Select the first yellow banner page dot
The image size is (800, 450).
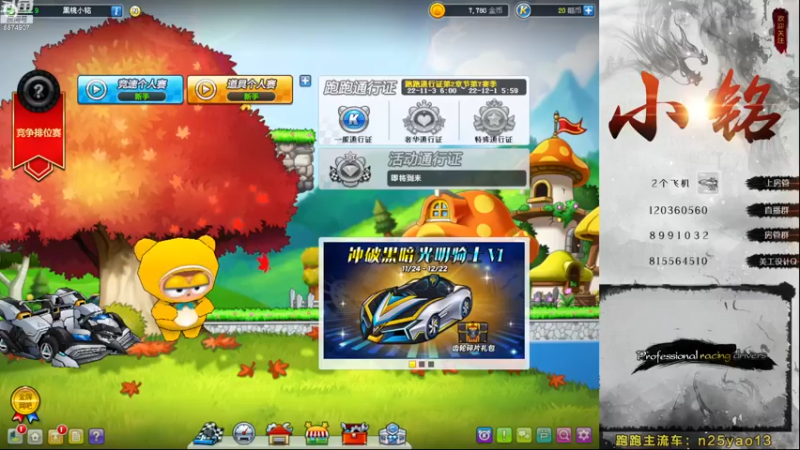coord(412,364)
